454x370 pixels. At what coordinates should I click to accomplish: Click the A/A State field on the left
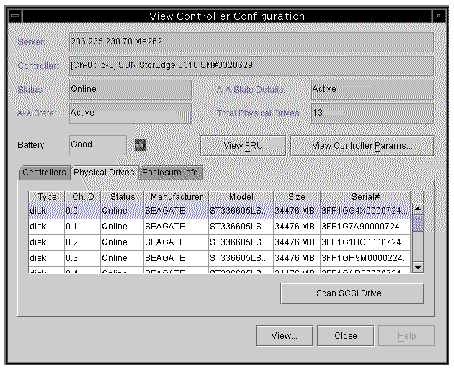[x=130, y=113]
